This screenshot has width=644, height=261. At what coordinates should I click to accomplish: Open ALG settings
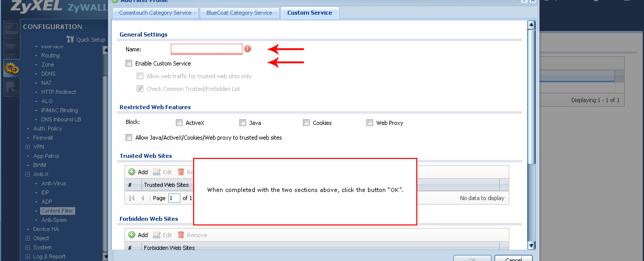click(47, 101)
